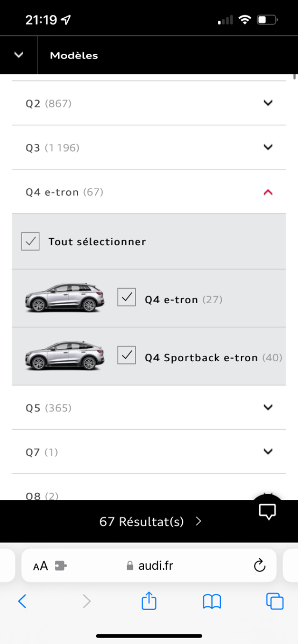Viewport: 298px width, 644px height.
Task: Uncheck Q4 Sportback e-tron checkbox
Action: pyautogui.click(x=126, y=355)
